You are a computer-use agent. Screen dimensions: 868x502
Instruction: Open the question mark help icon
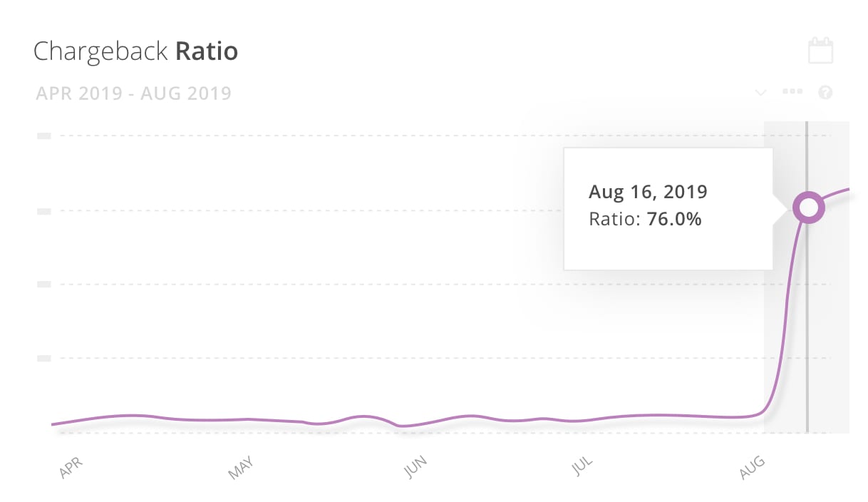[826, 92]
